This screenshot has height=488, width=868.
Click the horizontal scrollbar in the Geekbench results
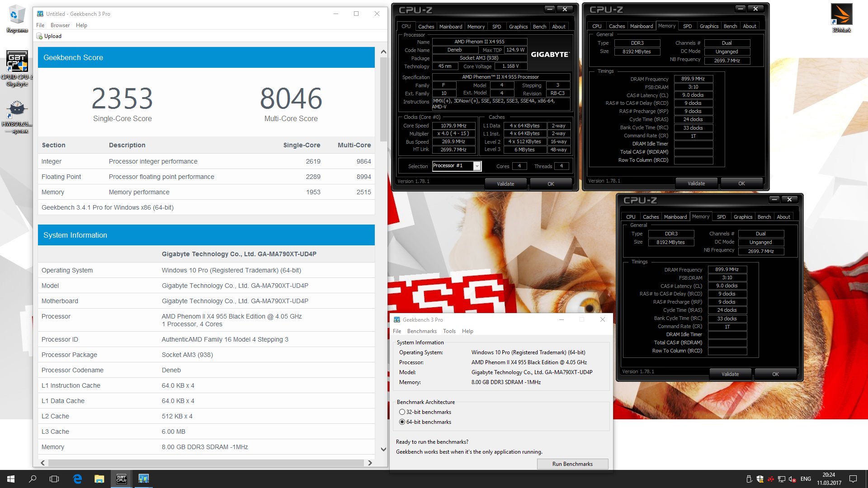[206, 463]
